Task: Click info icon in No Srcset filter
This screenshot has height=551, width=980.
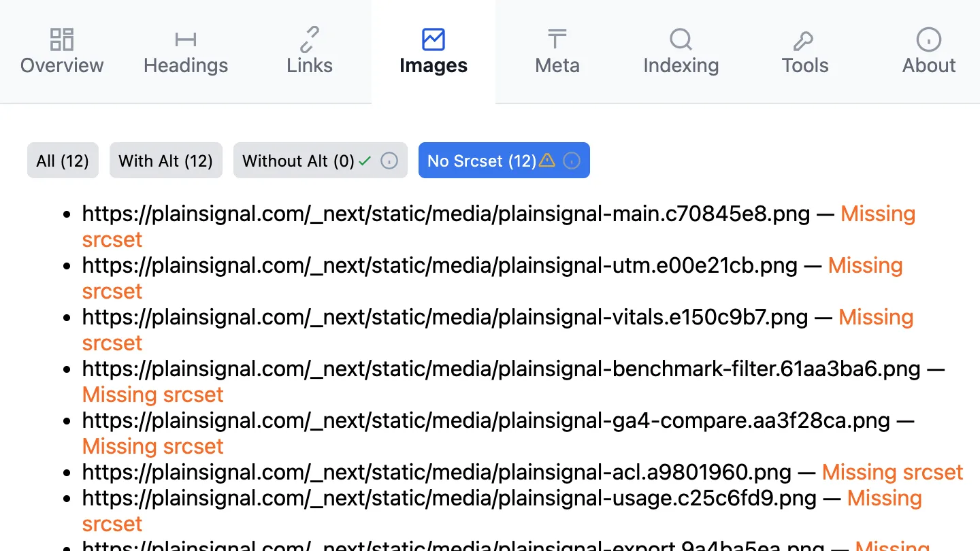Action: pyautogui.click(x=572, y=161)
